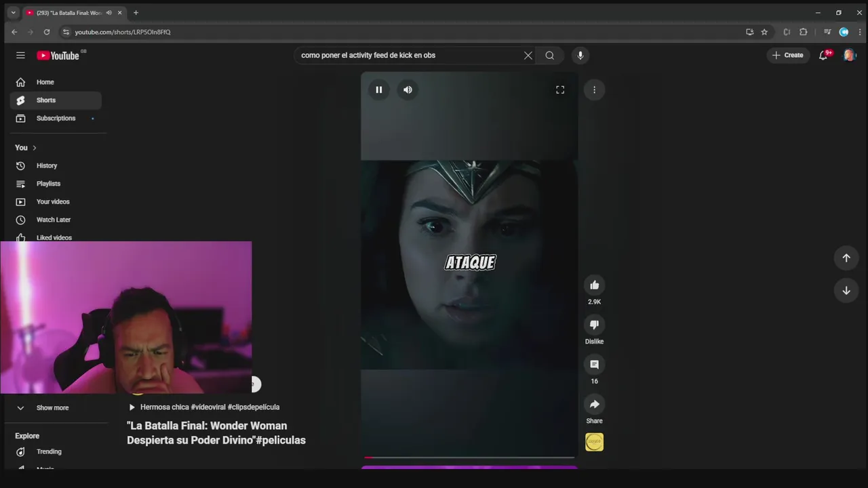Share the Short
Viewport: 868px width, 488px height.
point(594,404)
